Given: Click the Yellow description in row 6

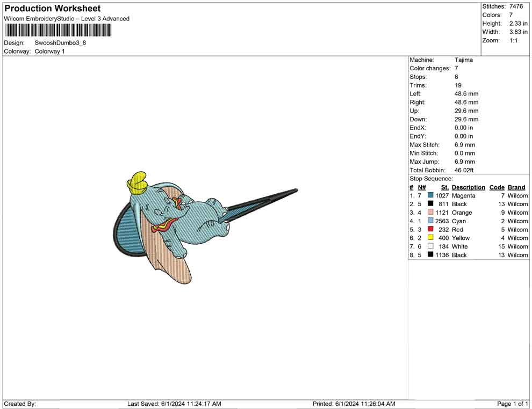Looking at the screenshot, I should pos(461,238).
